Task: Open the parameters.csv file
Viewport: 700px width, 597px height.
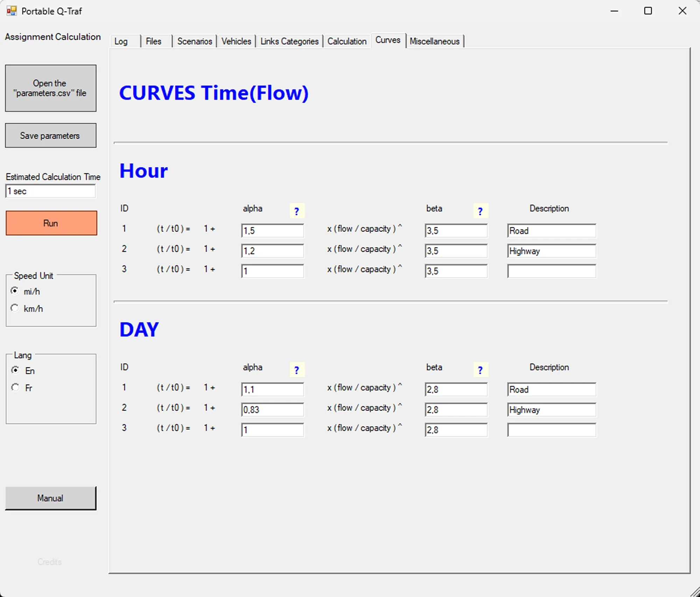Action: [x=50, y=88]
